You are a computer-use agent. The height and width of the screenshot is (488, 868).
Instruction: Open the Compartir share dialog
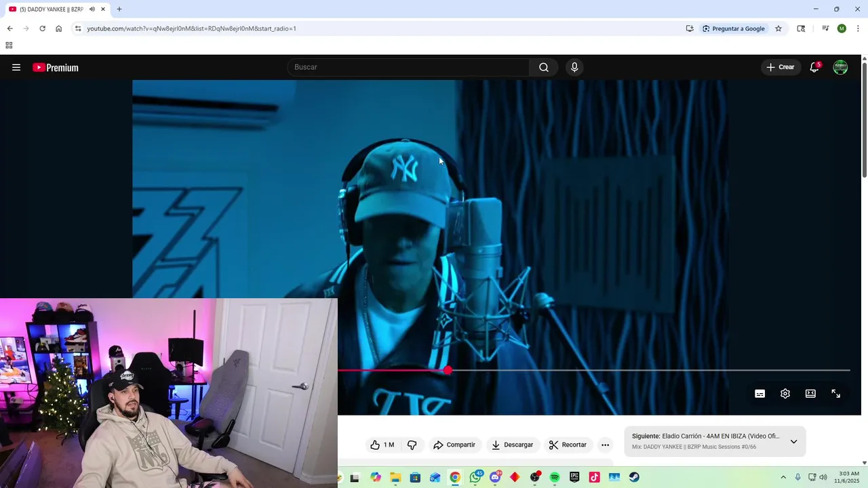click(x=454, y=445)
